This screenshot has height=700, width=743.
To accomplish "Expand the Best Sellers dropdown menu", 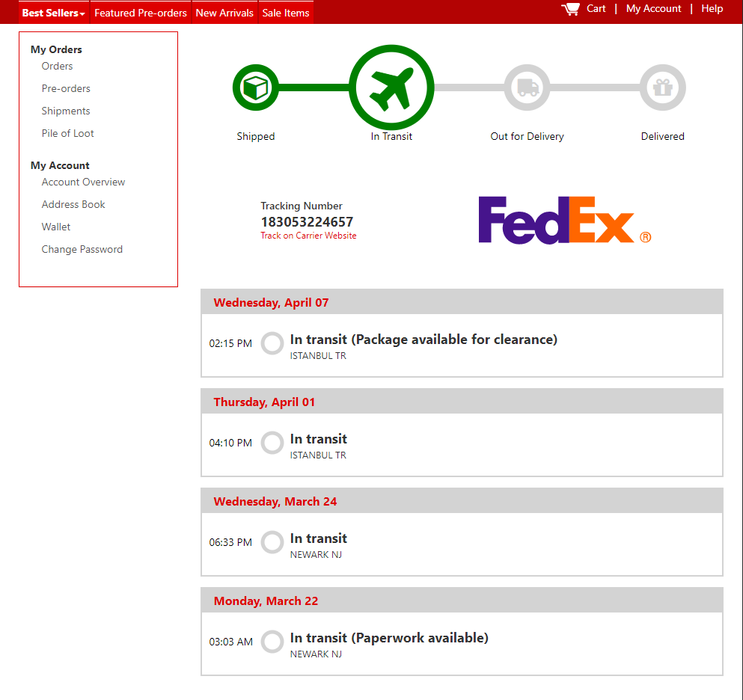I will click(54, 13).
